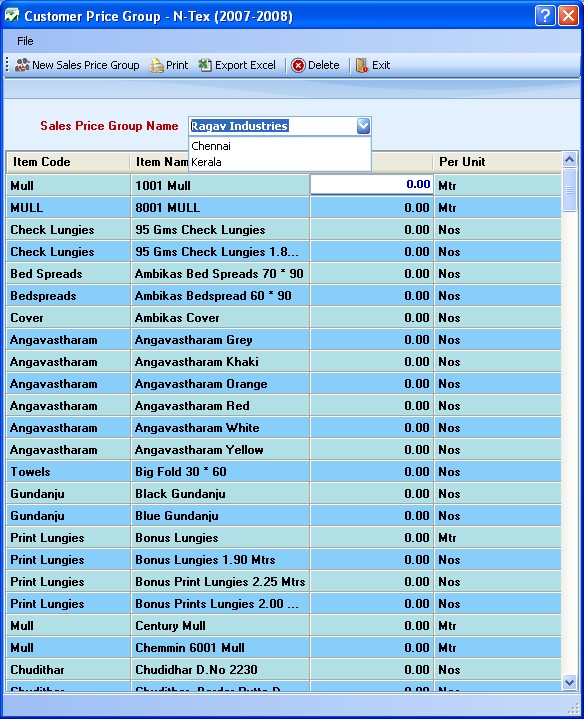Click the Bedspreads item code cell
584x719 pixels.
68,296
